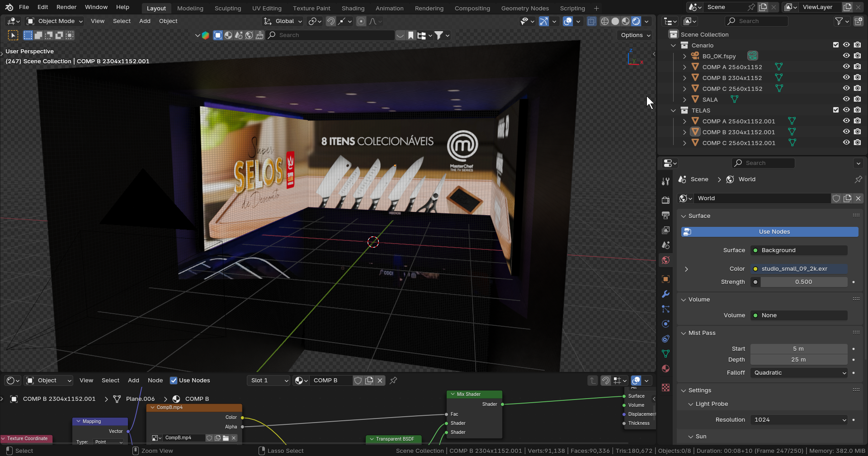Open Light Probe Resolution 1024 dropdown
The image size is (868, 456).
pyautogui.click(x=799, y=420)
